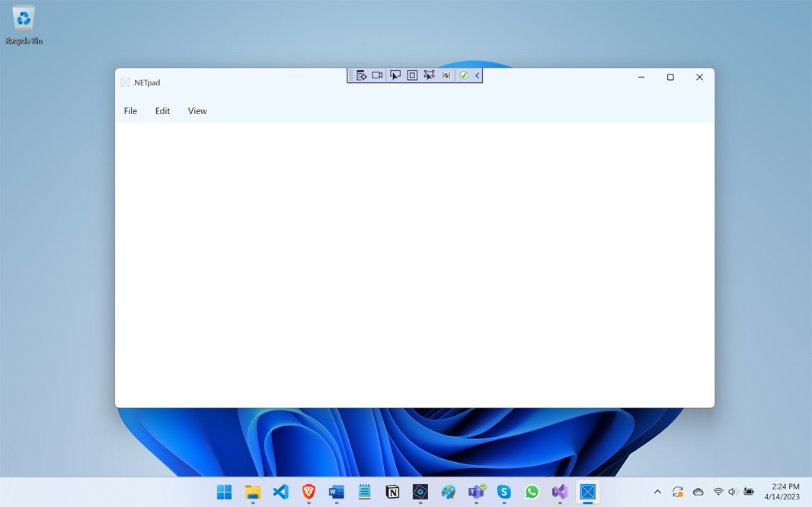Toggle Track Focused Element in debug toolbar
Image resolution: width=812 pixels, height=507 pixels.
(429, 75)
